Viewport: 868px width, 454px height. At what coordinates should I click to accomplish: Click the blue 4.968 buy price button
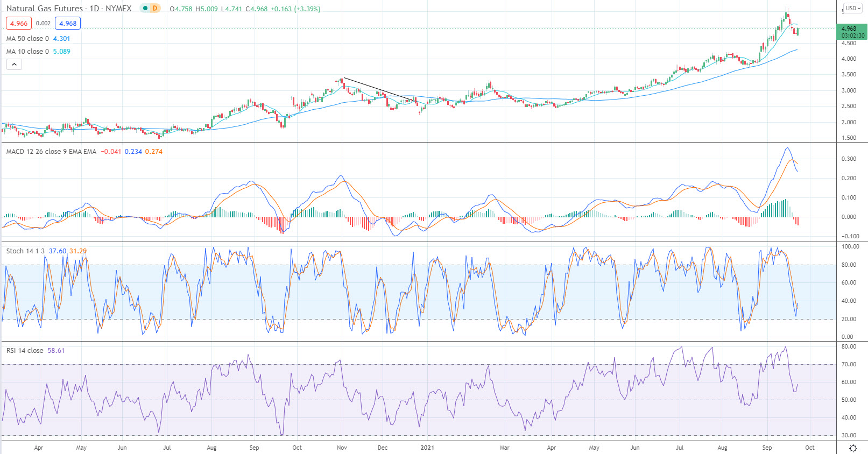click(x=68, y=23)
